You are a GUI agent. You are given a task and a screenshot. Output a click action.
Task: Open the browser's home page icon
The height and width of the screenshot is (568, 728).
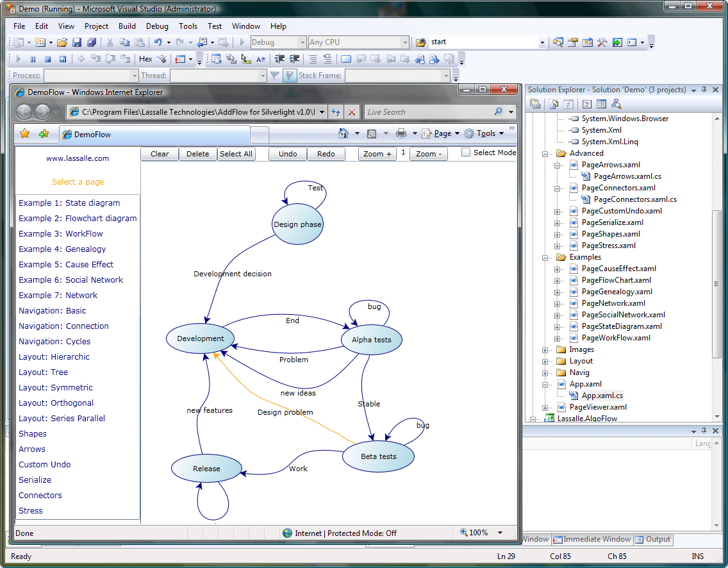345,133
